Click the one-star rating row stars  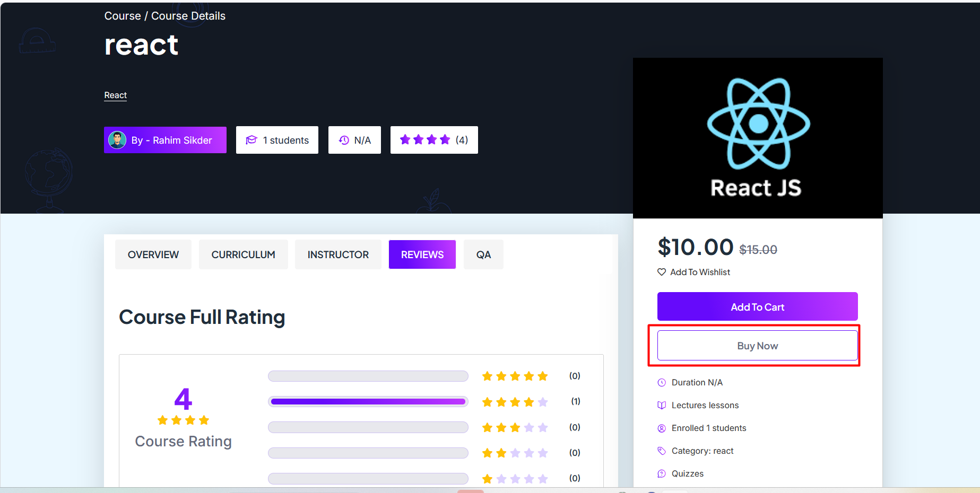515,479
